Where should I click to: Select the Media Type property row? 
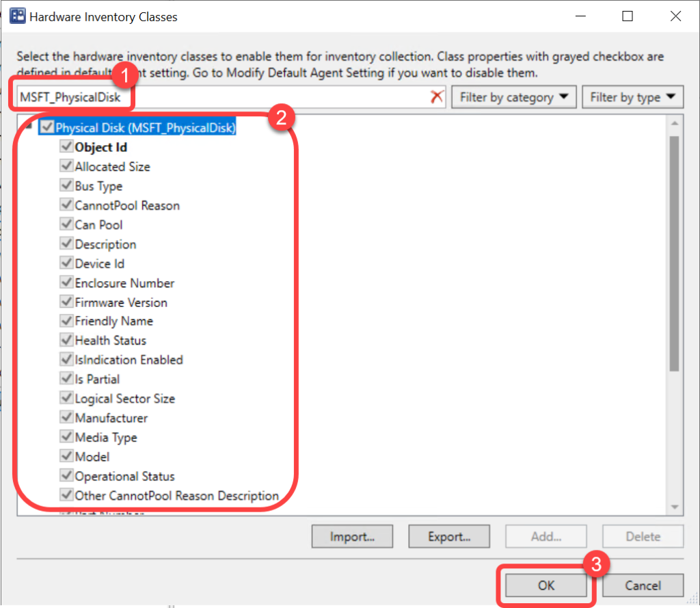point(105,438)
